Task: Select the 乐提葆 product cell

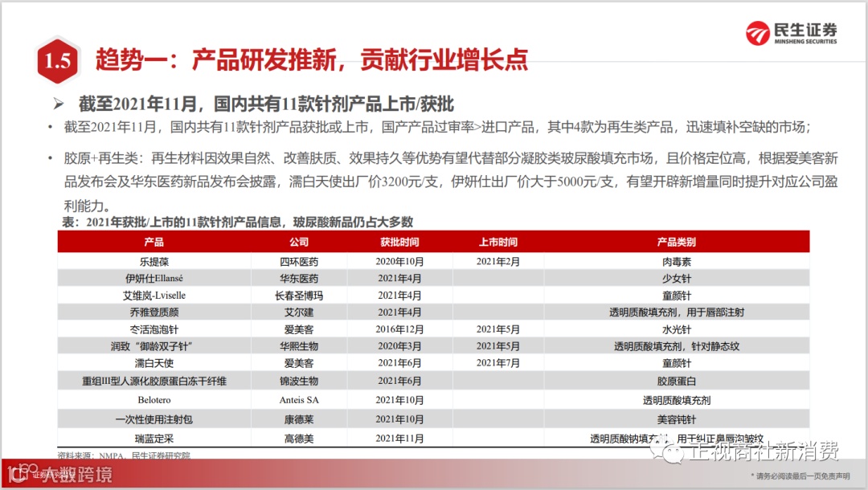Action: [154, 262]
